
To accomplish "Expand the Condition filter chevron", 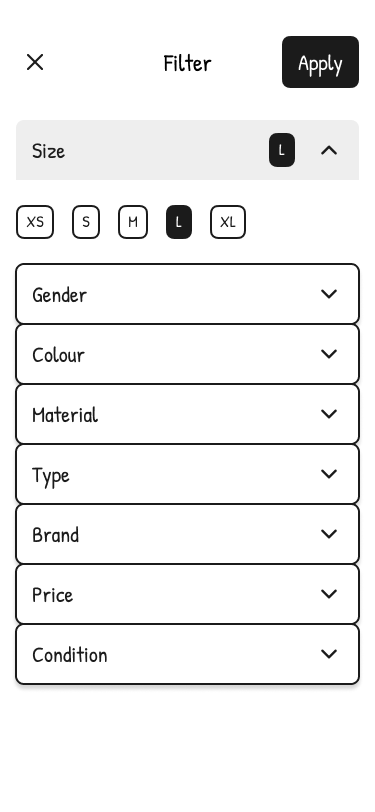I will pos(329,655).
